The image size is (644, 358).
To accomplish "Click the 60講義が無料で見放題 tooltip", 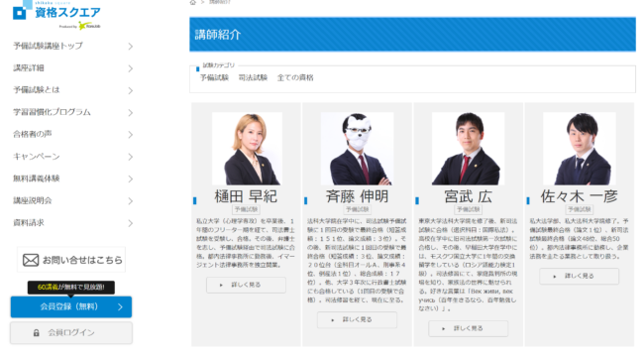I will coord(71,288).
